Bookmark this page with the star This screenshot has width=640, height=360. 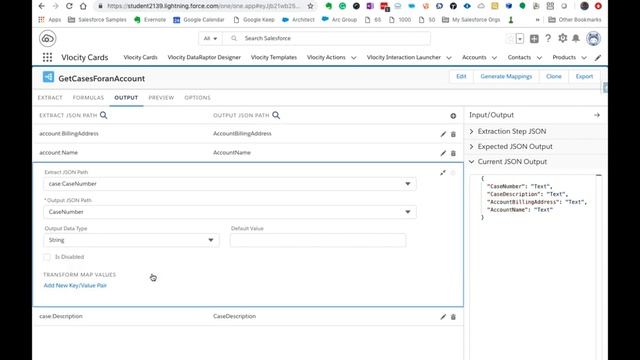[311, 6]
